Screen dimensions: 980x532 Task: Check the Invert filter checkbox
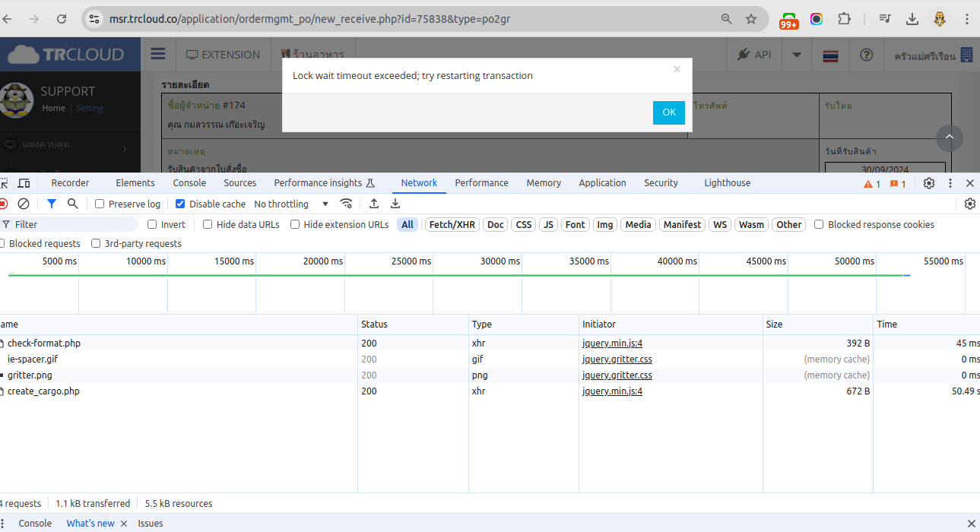click(x=152, y=224)
